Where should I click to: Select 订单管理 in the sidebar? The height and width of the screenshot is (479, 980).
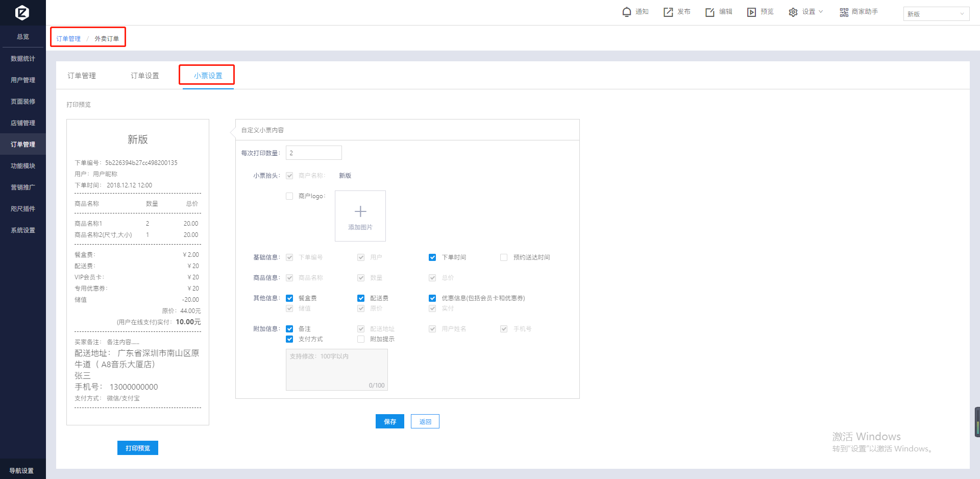click(23, 145)
